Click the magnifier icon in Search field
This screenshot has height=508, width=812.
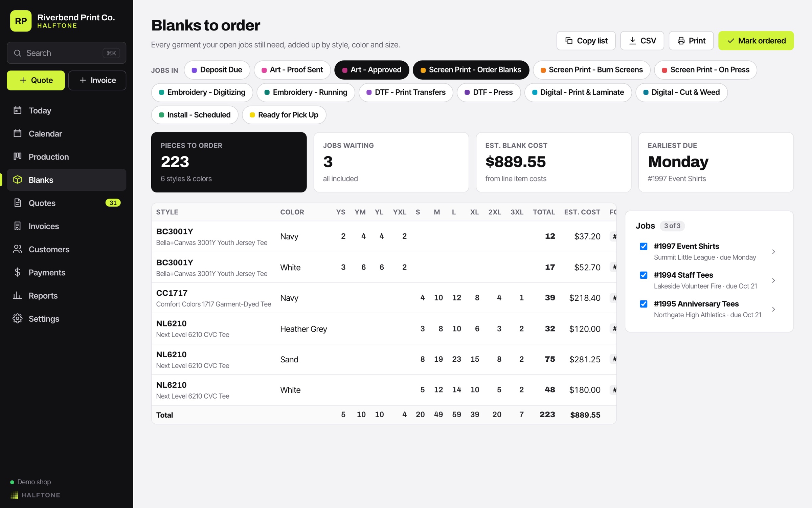point(18,53)
